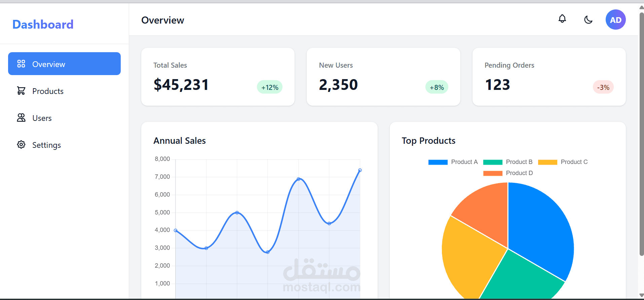Click the $45,231 Total Sales value
Image resolution: width=644 pixels, height=300 pixels.
pos(181,85)
